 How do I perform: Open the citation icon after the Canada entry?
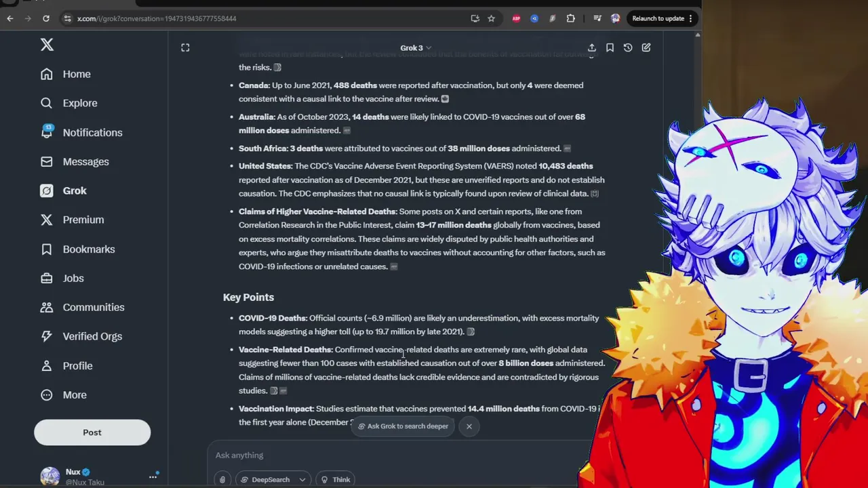445,99
